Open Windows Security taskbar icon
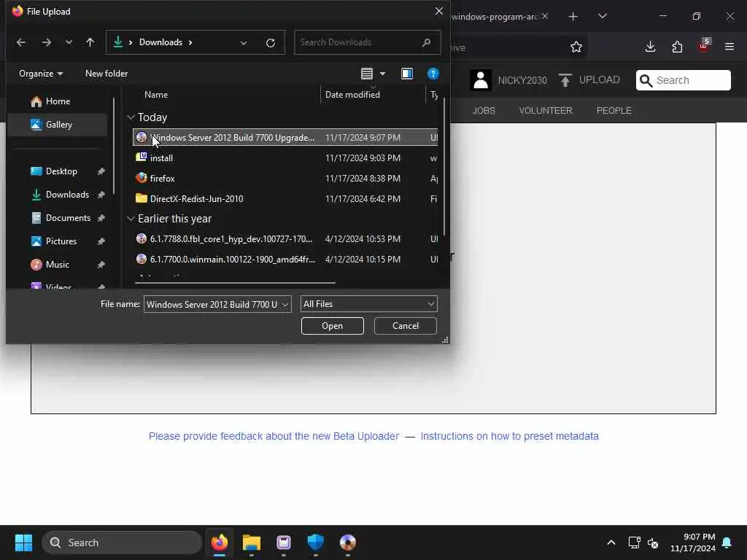747x560 pixels. (315, 542)
